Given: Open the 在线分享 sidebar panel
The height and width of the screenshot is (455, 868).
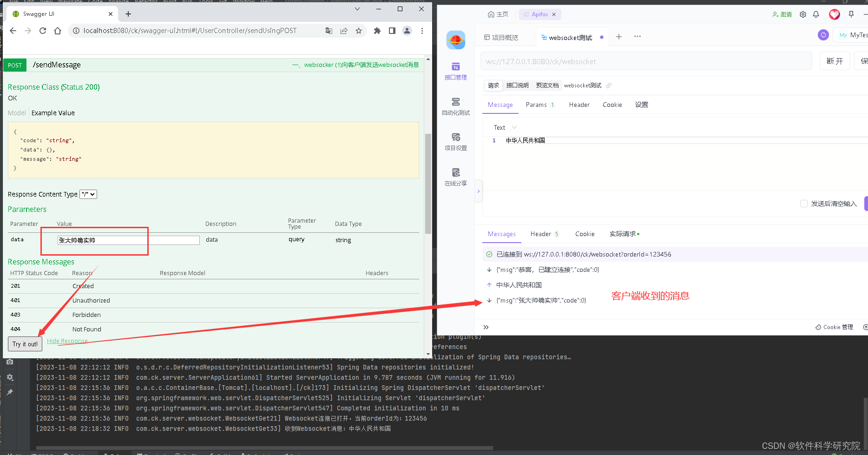Looking at the screenshot, I should pyautogui.click(x=455, y=176).
